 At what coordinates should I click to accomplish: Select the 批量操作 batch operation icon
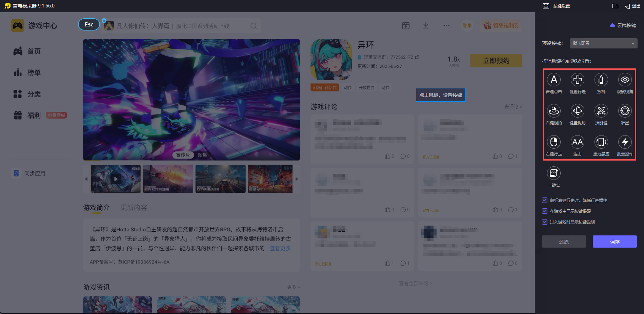click(625, 142)
